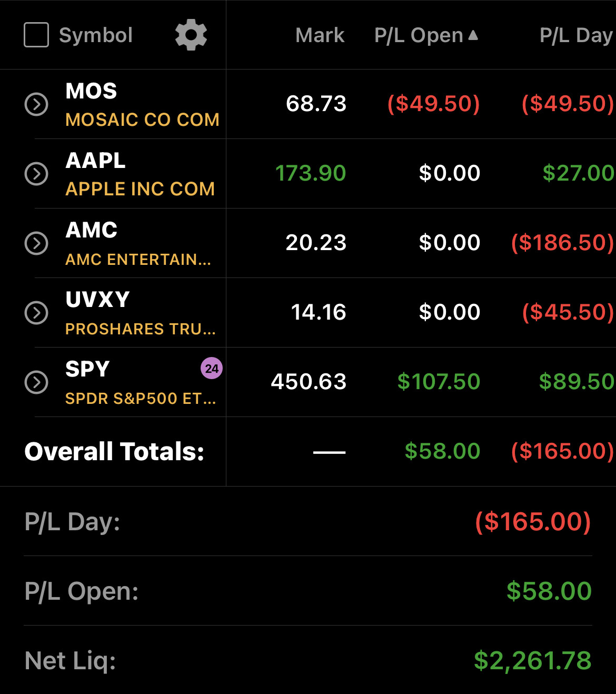The height and width of the screenshot is (694, 616).
Task: Open the APPLE INC COM position
Action: pyautogui.click(x=140, y=189)
